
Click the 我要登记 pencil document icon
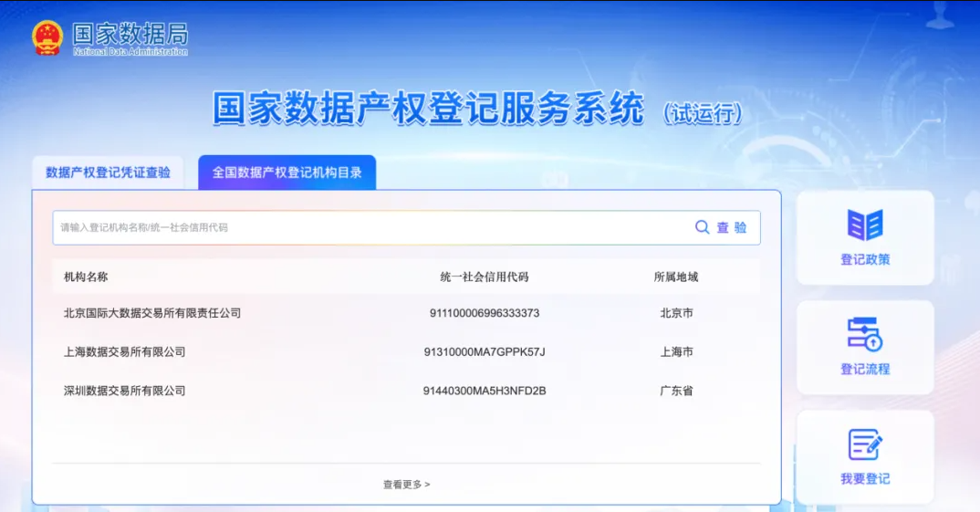(x=865, y=444)
